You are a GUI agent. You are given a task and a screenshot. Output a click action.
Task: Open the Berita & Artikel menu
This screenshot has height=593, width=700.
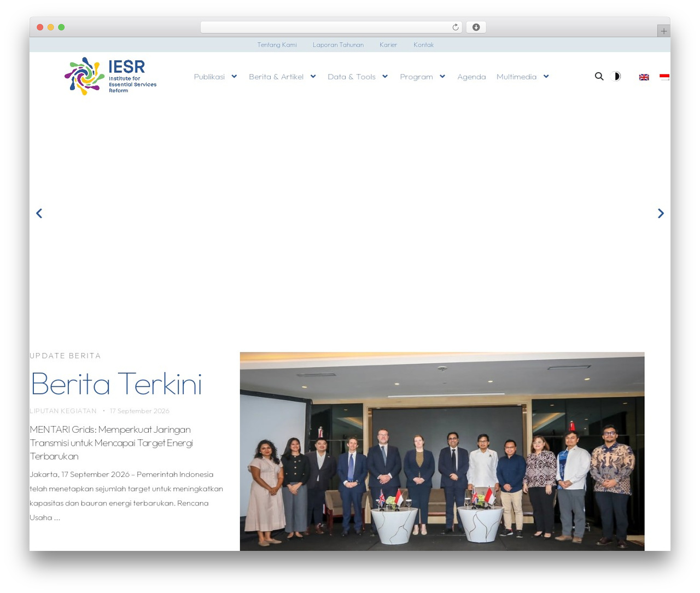click(276, 77)
